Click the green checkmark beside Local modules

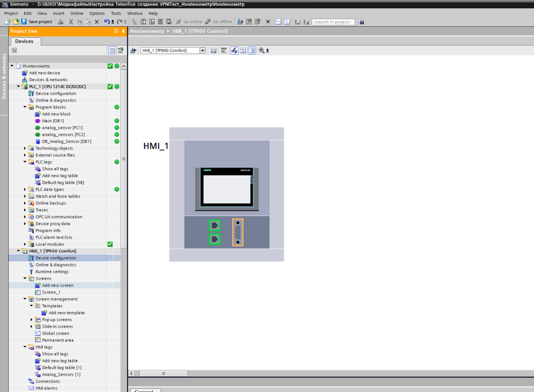(x=110, y=244)
